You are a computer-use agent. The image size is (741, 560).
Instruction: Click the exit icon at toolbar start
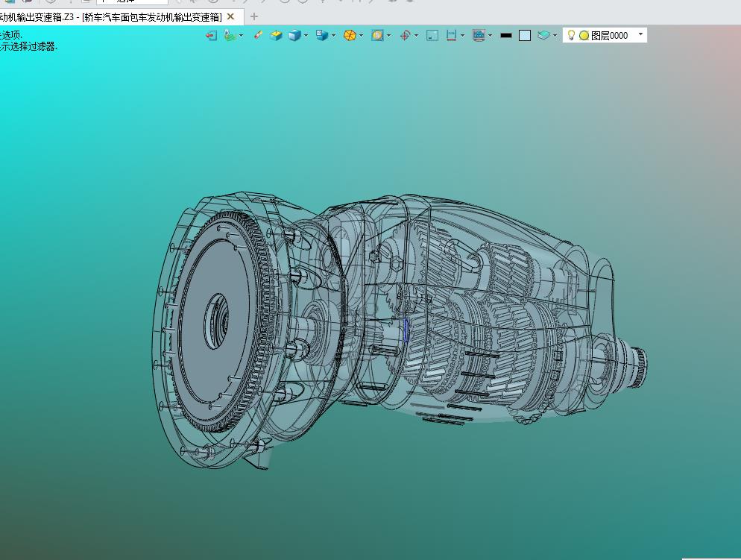(x=212, y=35)
